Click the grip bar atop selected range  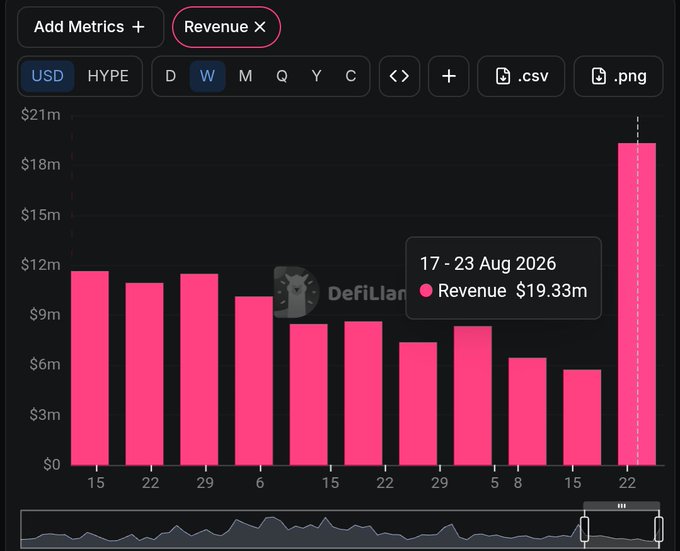click(621, 506)
